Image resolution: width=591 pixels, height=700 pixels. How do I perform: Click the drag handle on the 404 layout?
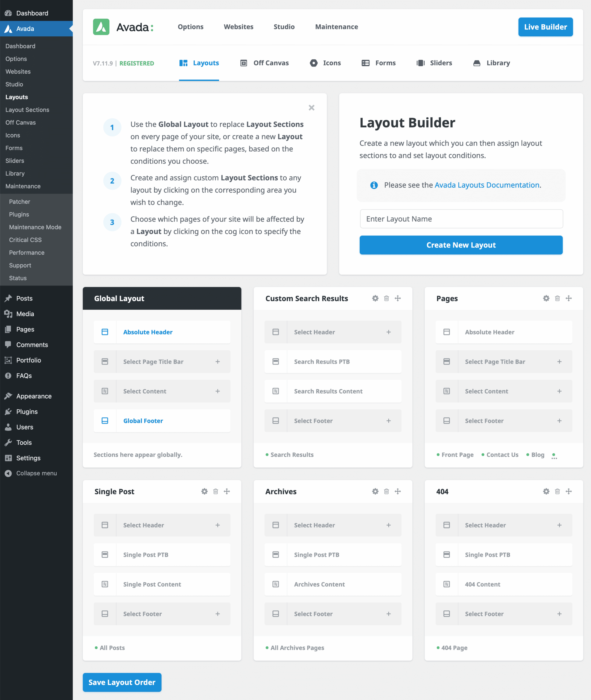tap(569, 491)
